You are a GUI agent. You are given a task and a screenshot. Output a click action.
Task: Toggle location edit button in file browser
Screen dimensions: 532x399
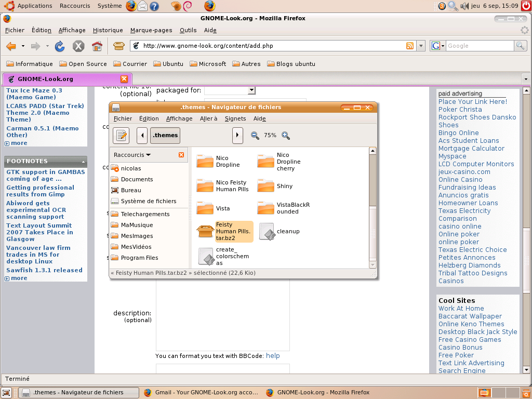(x=121, y=136)
